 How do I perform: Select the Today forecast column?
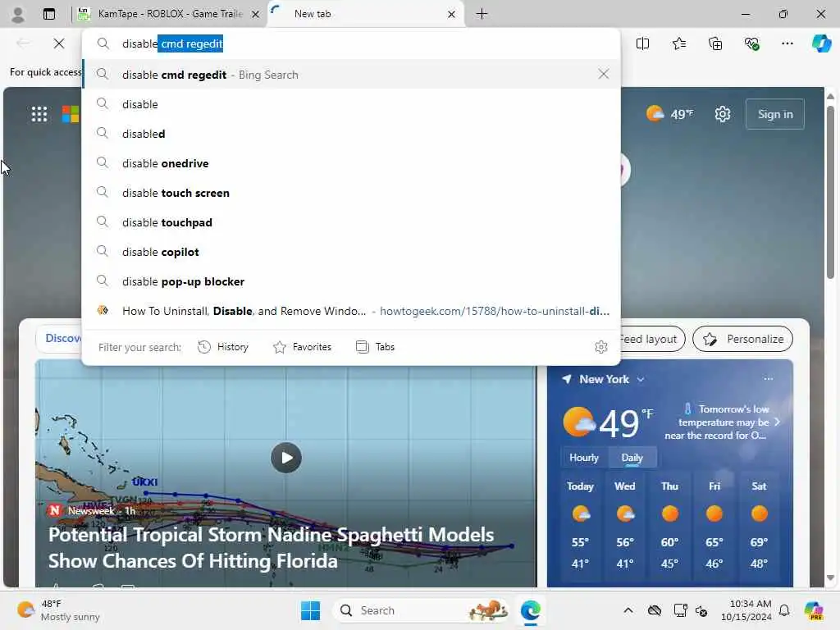[x=580, y=525]
